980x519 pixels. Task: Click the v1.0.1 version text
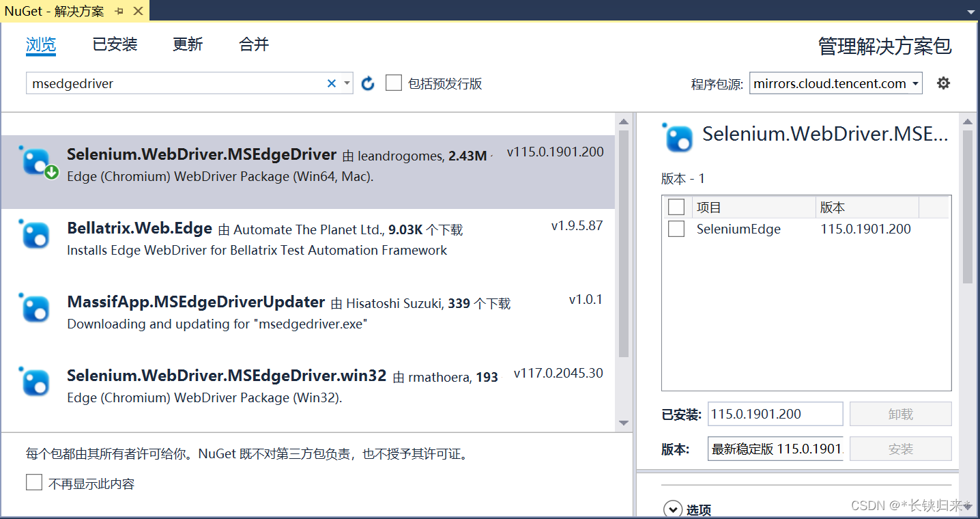[x=586, y=299]
